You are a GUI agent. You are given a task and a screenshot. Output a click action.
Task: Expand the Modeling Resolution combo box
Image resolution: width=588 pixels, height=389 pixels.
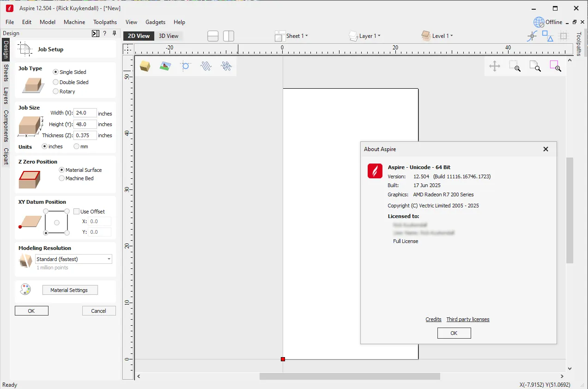[x=74, y=259]
